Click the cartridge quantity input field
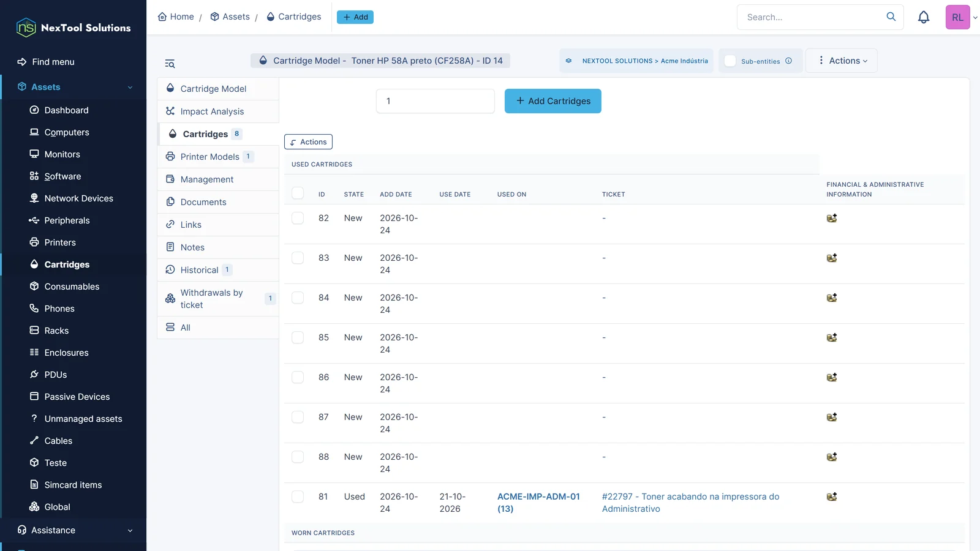Image resolution: width=980 pixels, height=551 pixels. [435, 101]
